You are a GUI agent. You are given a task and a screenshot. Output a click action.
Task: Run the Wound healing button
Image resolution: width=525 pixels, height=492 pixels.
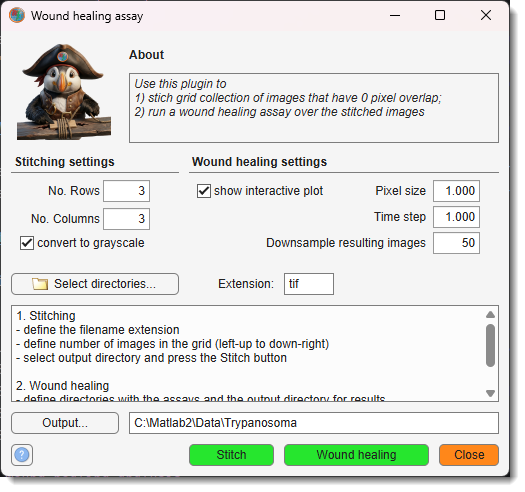[x=356, y=455]
